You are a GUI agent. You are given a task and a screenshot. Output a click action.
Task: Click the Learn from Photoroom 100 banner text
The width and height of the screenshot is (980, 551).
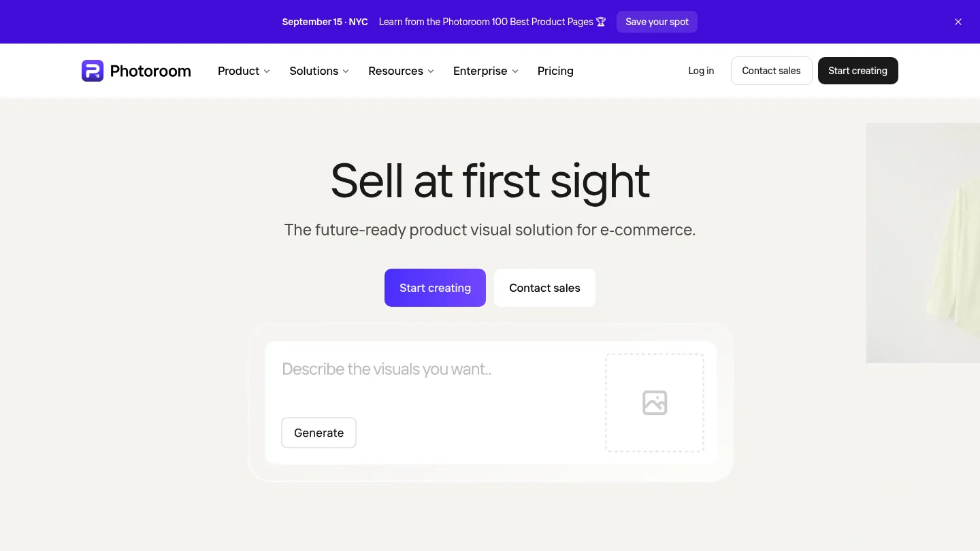pos(486,22)
